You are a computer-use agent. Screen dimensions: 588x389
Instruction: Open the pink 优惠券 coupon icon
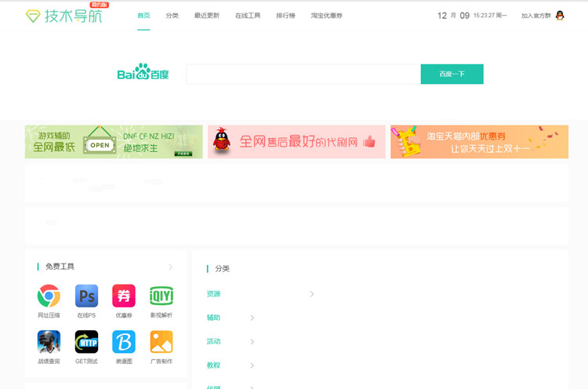(124, 296)
